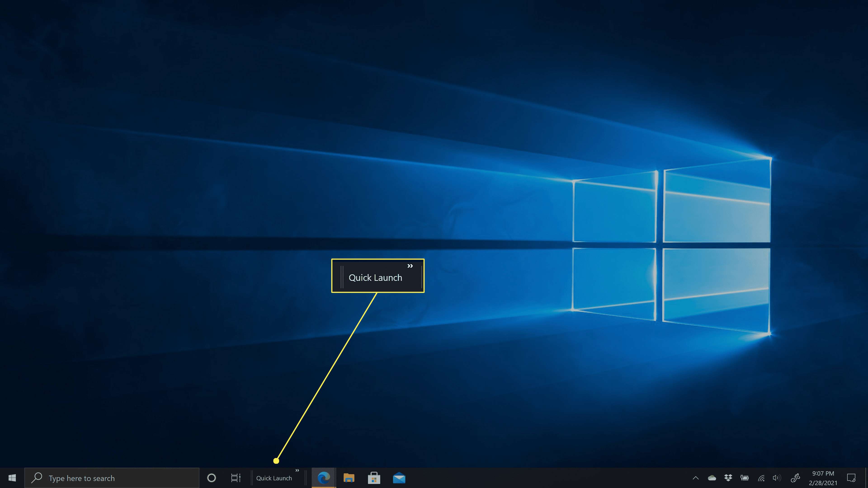The height and width of the screenshot is (488, 868).
Task: Open Windows Ink Workspace pen icon
Action: [x=795, y=478]
